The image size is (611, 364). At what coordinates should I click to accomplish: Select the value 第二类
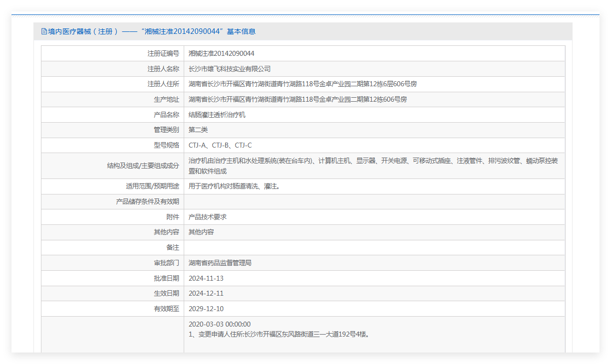pos(198,130)
